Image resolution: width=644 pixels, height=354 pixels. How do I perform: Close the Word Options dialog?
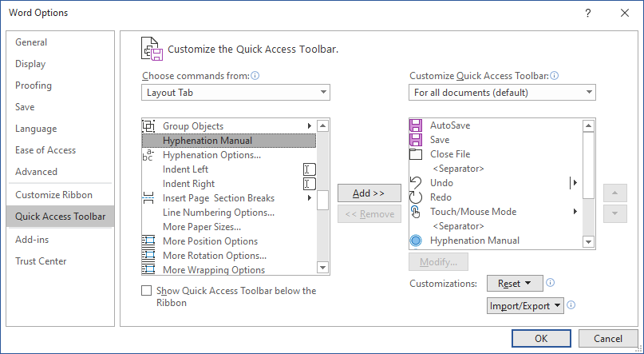[x=625, y=13]
